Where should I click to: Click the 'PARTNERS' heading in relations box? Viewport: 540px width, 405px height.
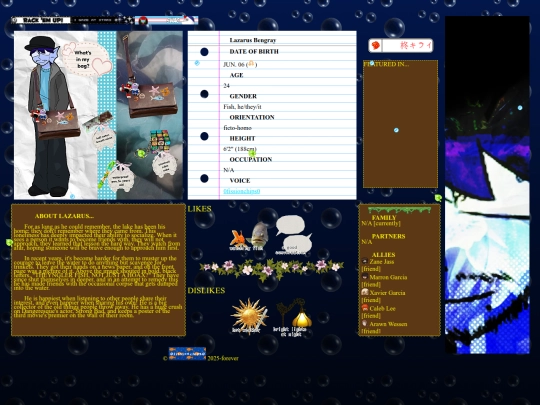(388, 236)
